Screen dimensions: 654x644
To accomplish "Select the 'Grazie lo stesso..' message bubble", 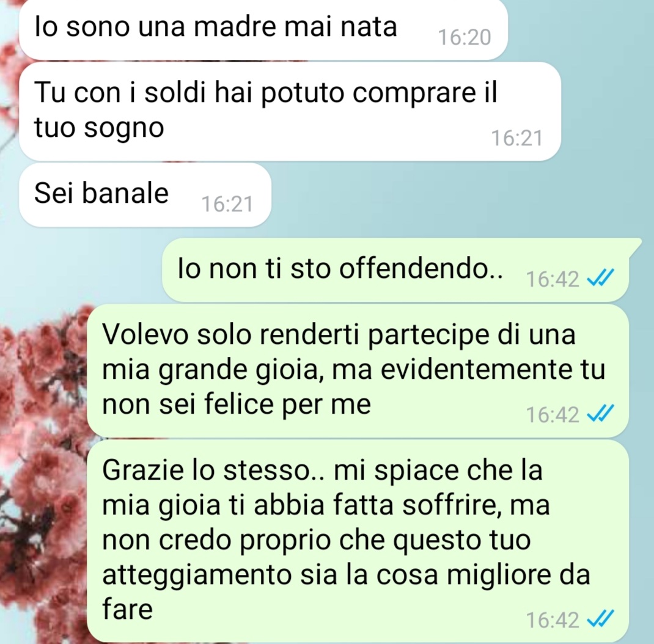I will coord(358,541).
